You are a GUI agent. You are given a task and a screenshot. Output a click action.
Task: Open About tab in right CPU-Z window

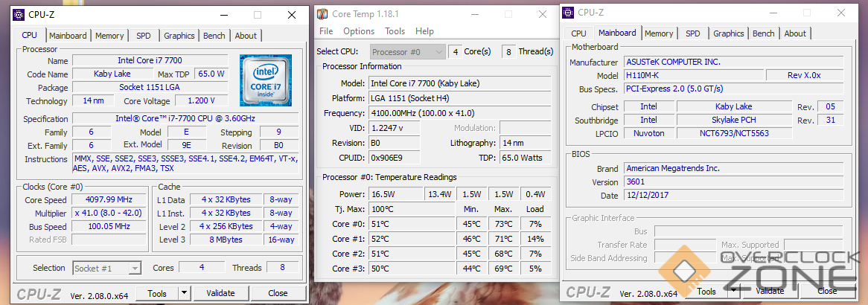click(x=795, y=33)
